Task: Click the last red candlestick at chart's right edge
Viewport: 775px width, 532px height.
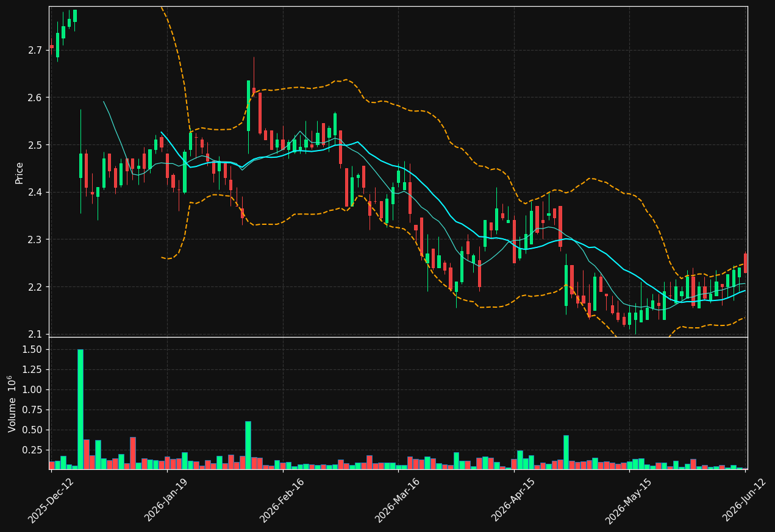Action: [x=745, y=263]
